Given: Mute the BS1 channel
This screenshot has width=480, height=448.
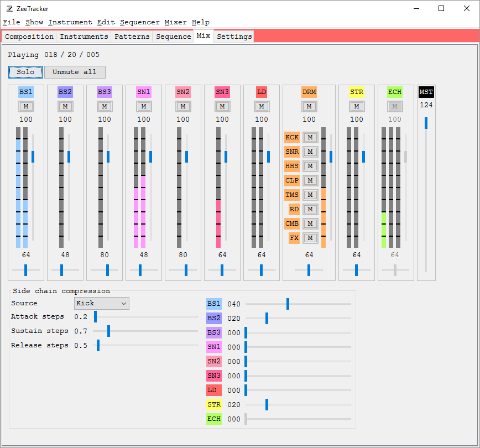Looking at the screenshot, I should tap(26, 106).
